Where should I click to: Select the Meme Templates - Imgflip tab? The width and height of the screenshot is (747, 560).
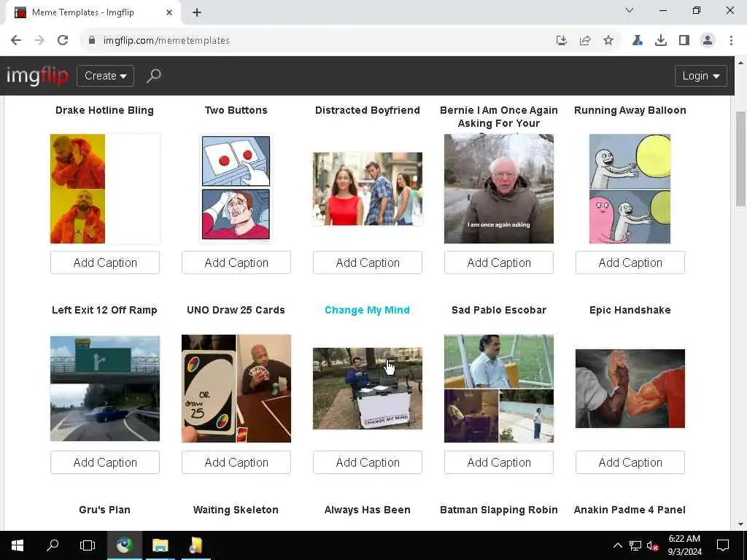pyautogui.click(x=93, y=13)
